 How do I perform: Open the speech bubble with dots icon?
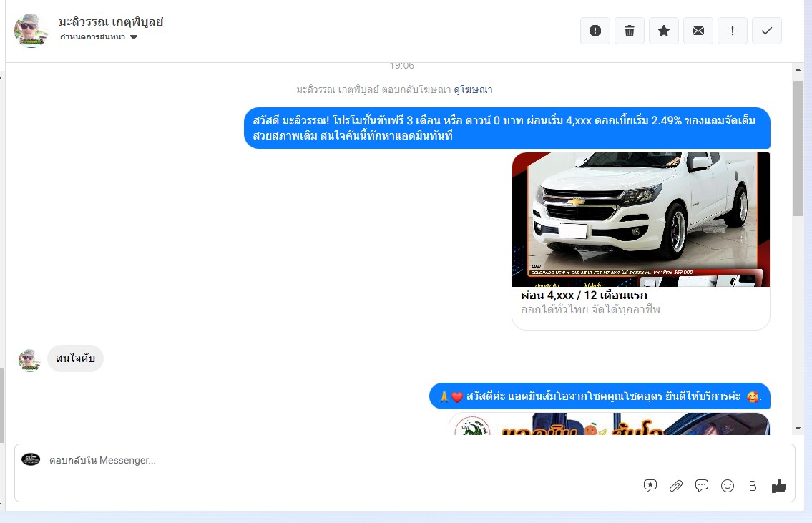(x=702, y=486)
